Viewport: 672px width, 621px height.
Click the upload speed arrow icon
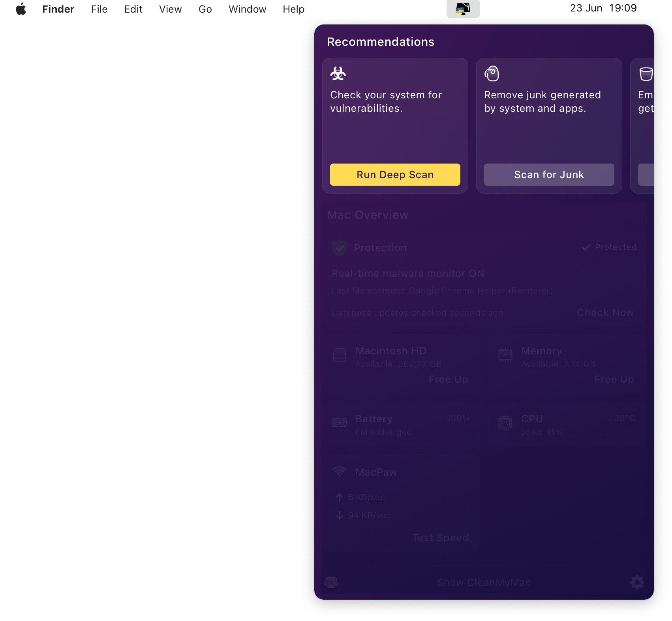pyautogui.click(x=340, y=497)
